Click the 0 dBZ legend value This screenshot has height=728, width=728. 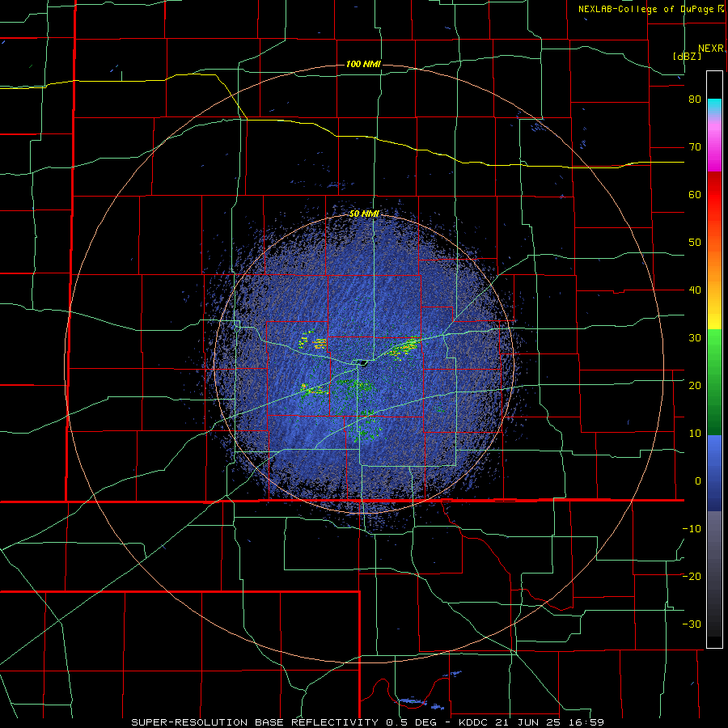pyautogui.click(x=698, y=481)
